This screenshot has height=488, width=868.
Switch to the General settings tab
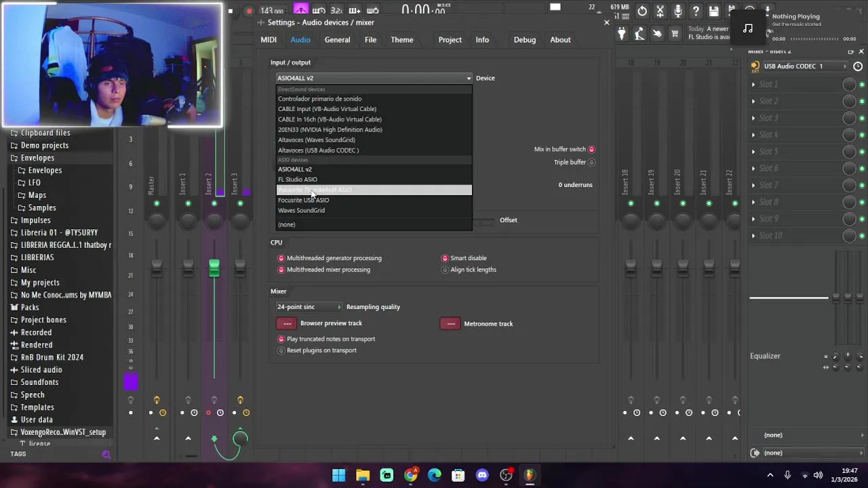click(337, 40)
